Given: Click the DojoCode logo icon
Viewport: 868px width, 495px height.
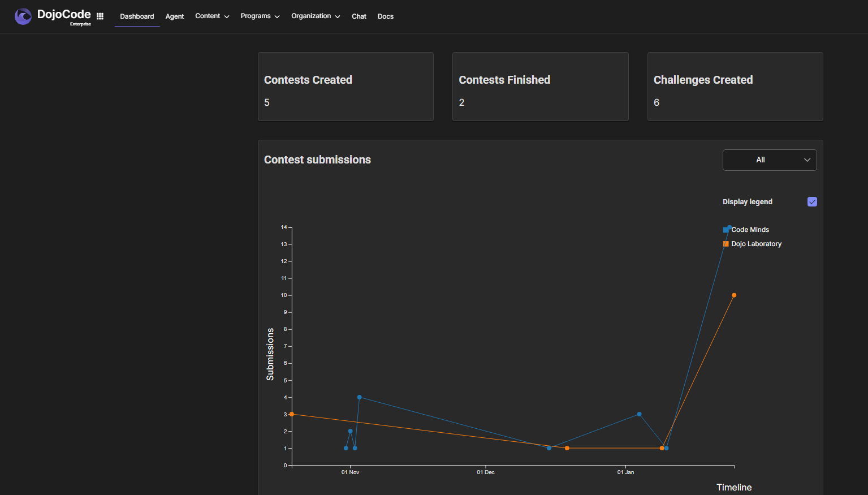Looking at the screenshot, I should coord(23,16).
